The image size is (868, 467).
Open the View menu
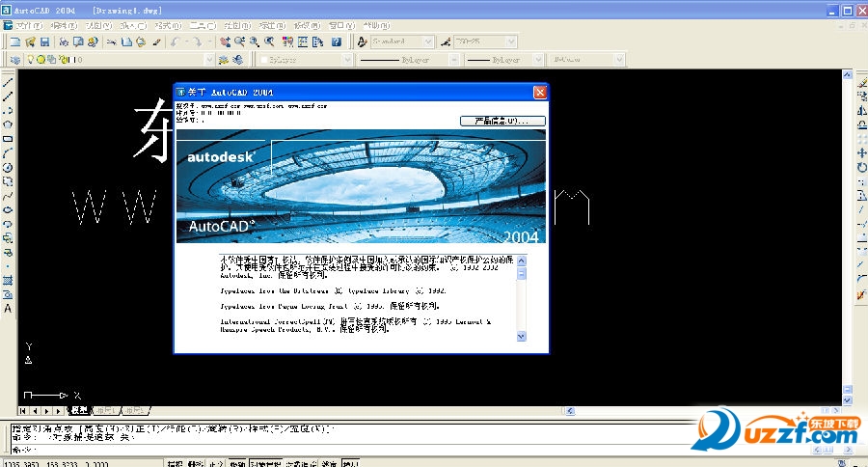tap(98, 25)
